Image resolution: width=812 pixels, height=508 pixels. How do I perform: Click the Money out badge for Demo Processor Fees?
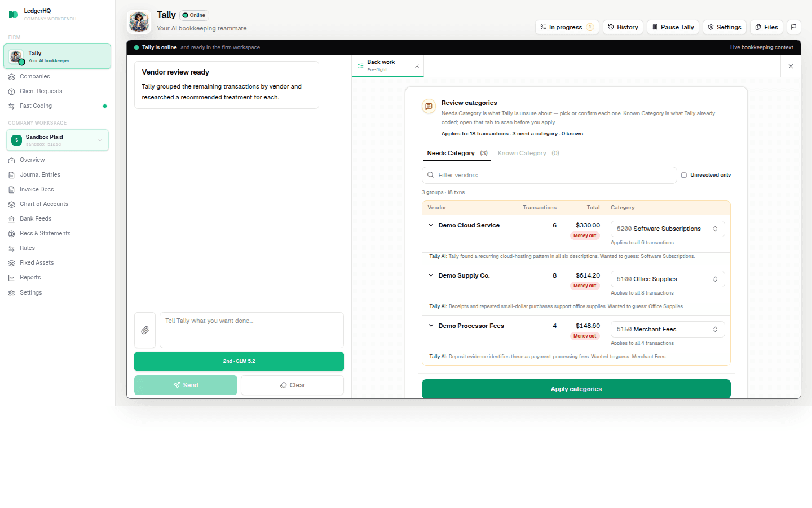(x=585, y=336)
